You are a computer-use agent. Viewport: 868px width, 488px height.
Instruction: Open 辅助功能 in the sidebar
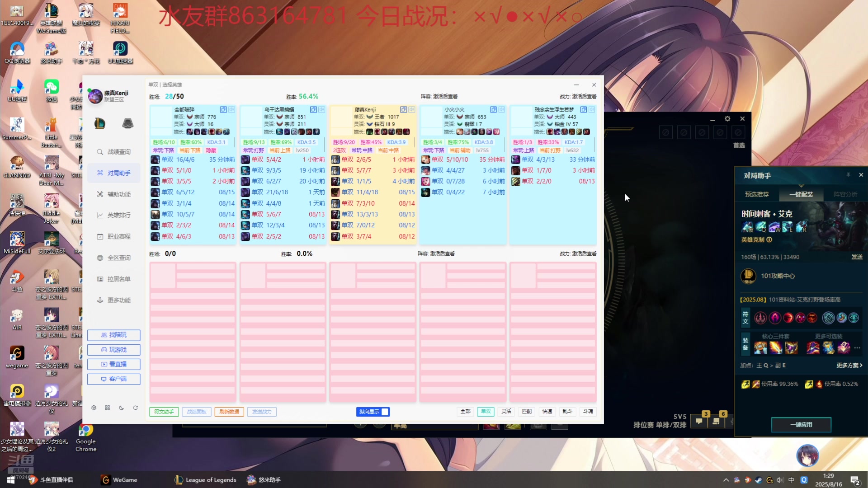coord(114,194)
